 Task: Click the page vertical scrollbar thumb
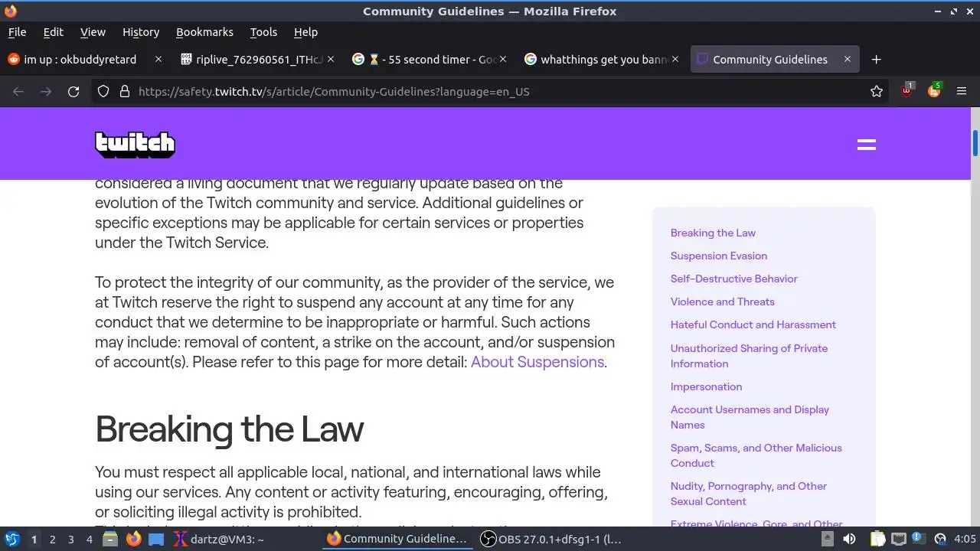[x=975, y=143]
